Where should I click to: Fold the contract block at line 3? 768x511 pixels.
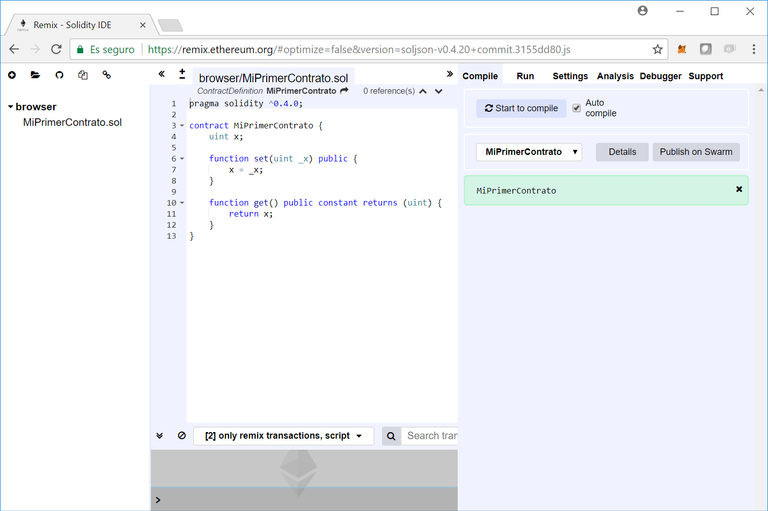tap(182, 125)
